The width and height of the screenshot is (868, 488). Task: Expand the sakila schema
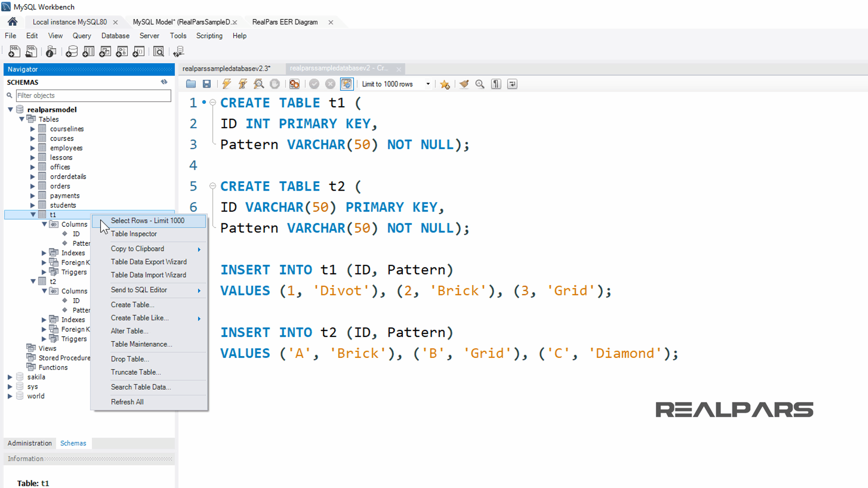point(10,377)
